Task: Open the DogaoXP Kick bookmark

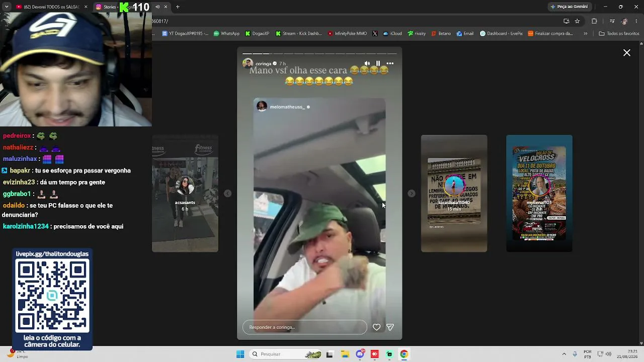Action: 257,34
